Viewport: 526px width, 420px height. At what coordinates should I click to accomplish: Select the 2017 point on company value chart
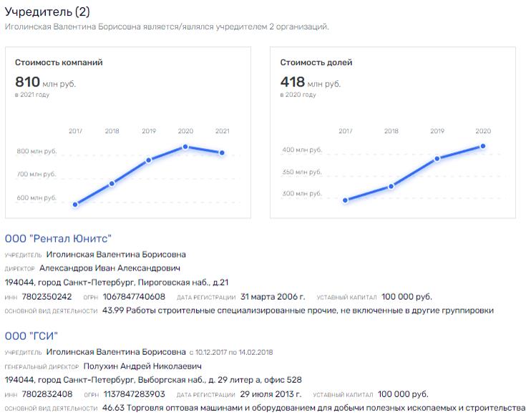click(x=75, y=205)
